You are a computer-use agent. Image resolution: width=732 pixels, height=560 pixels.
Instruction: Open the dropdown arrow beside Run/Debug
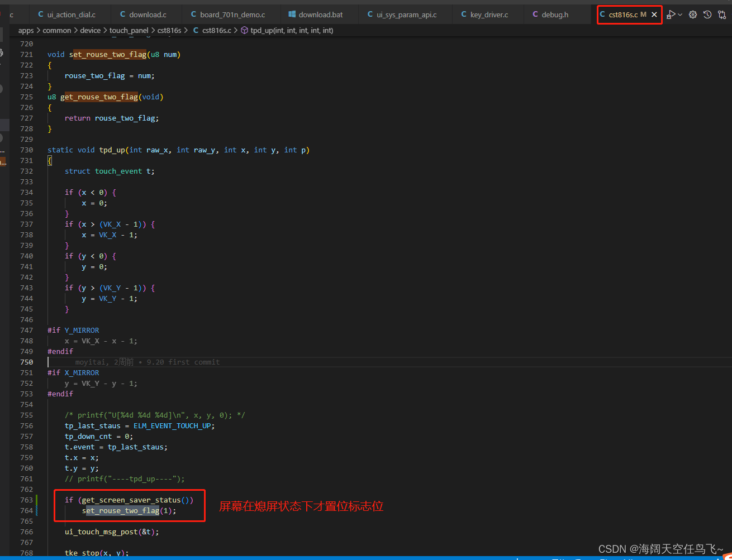click(680, 15)
